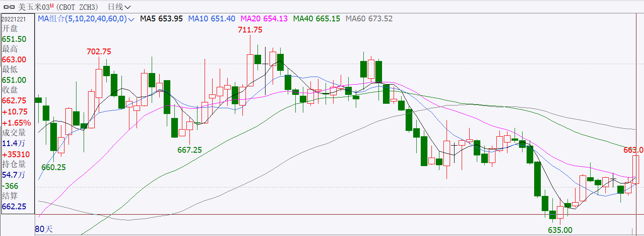Click the 711.75 high price label
The image size is (644, 236).
[x=250, y=30]
